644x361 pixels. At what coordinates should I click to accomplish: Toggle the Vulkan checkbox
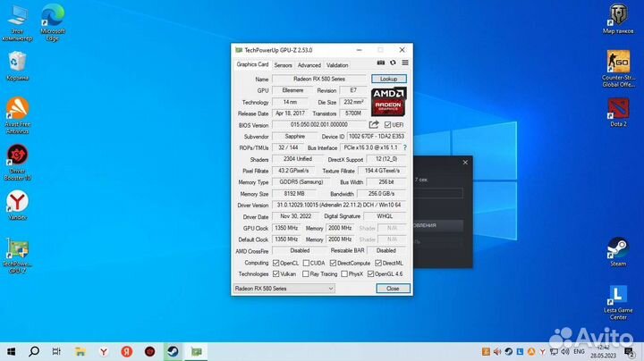click(x=276, y=274)
